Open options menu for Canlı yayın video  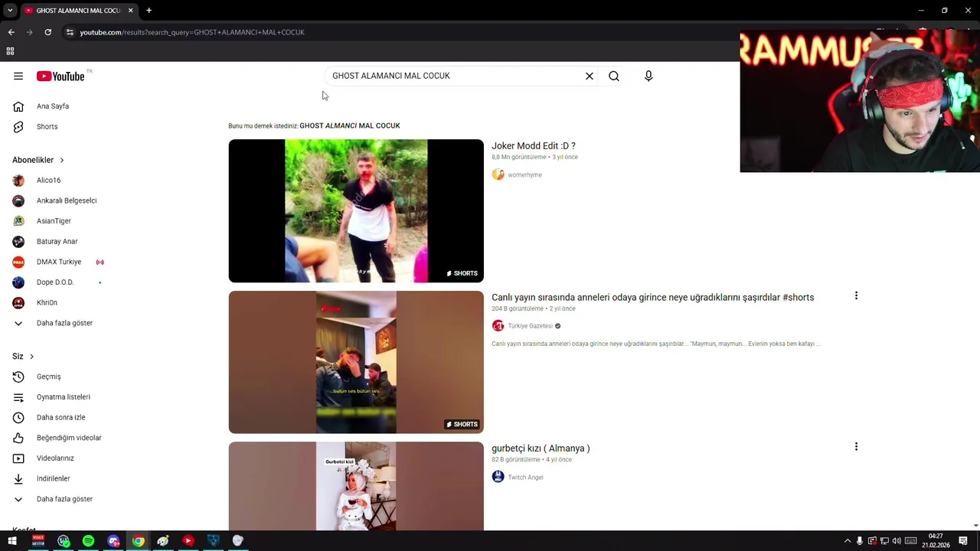[856, 295]
